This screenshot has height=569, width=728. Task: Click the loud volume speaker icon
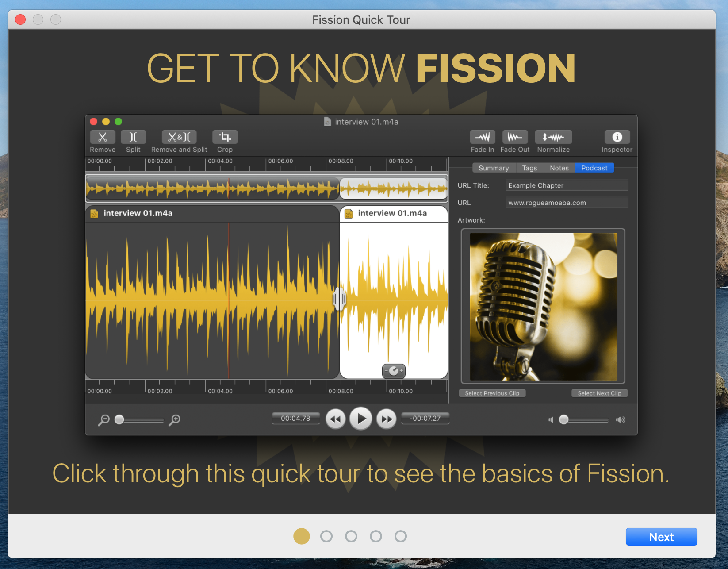tap(621, 420)
